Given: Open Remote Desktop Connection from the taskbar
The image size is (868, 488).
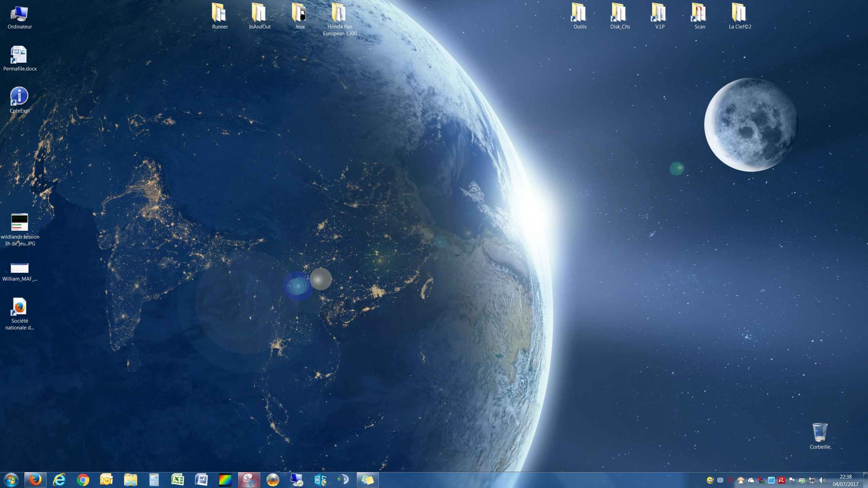Looking at the screenshot, I should click(x=297, y=480).
